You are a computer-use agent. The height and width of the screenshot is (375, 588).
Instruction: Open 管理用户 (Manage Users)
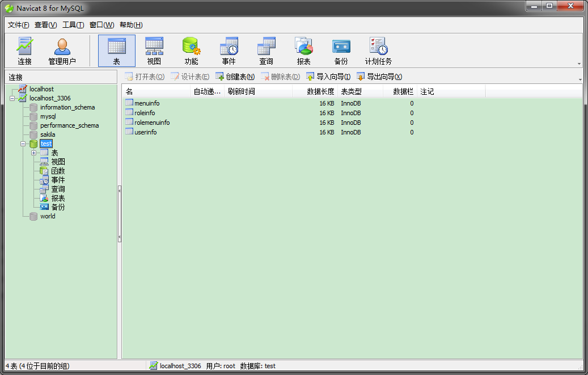coord(62,51)
